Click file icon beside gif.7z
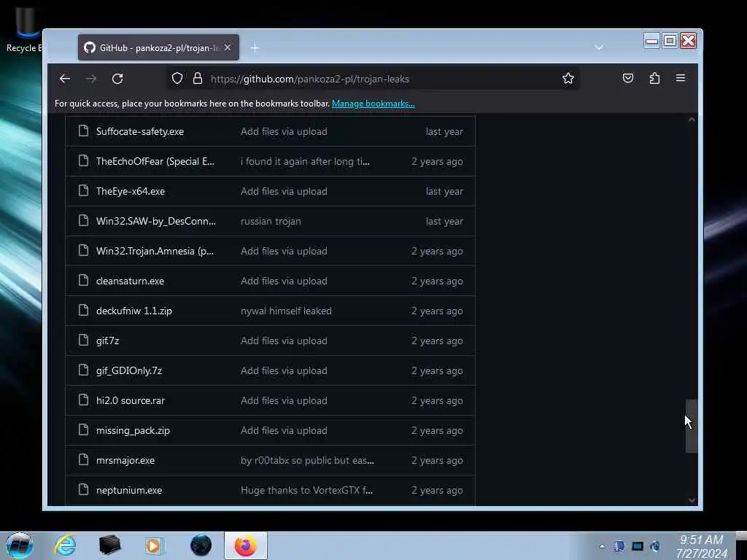Viewport: 747px width, 560px height. [x=83, y=341]
